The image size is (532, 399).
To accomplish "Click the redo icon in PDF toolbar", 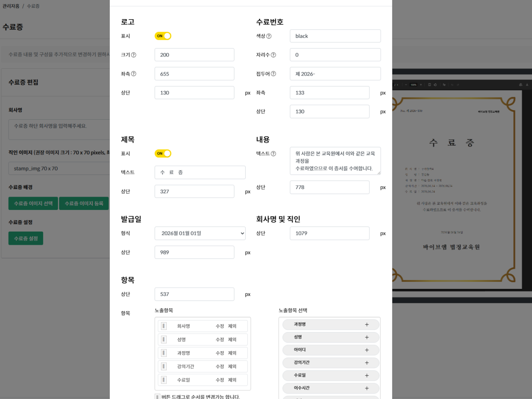I will tap(458, 84).
